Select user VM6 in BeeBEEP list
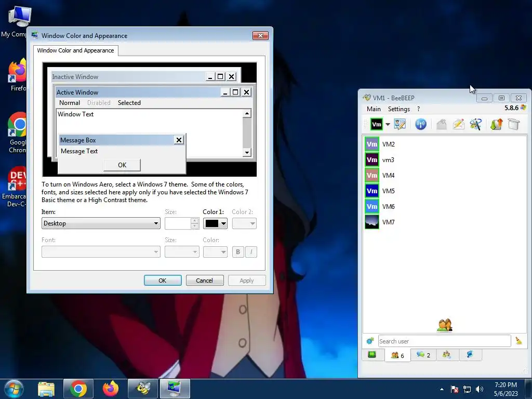The width and height of the screenshot is (532, 399). click(445, 207)
